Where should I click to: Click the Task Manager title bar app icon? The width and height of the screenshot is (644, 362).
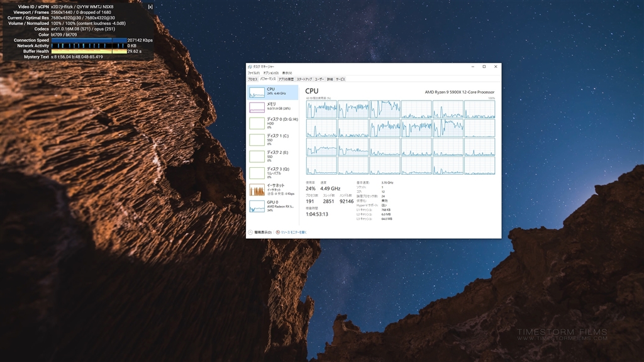click(250, 67)
